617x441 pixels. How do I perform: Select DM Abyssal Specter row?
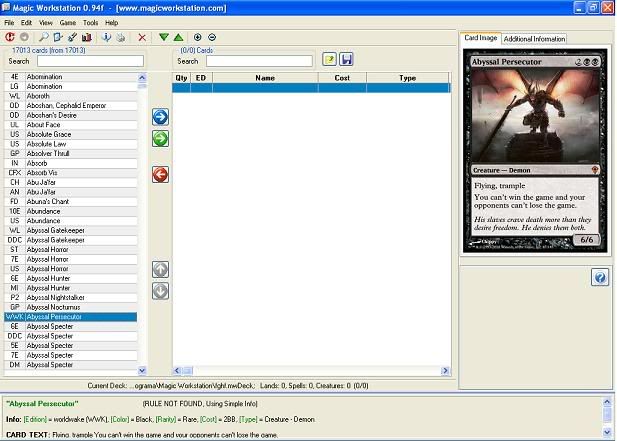click(x=71, y=365)
